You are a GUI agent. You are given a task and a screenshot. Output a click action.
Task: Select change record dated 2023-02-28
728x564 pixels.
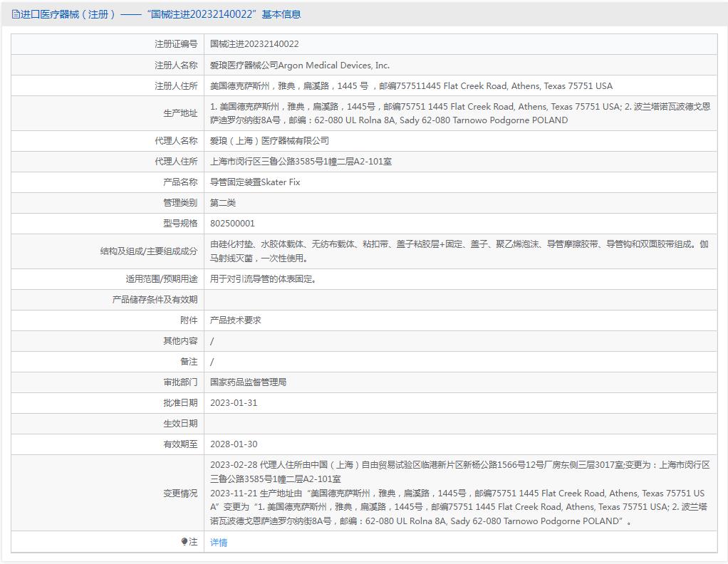click(459, 471)
